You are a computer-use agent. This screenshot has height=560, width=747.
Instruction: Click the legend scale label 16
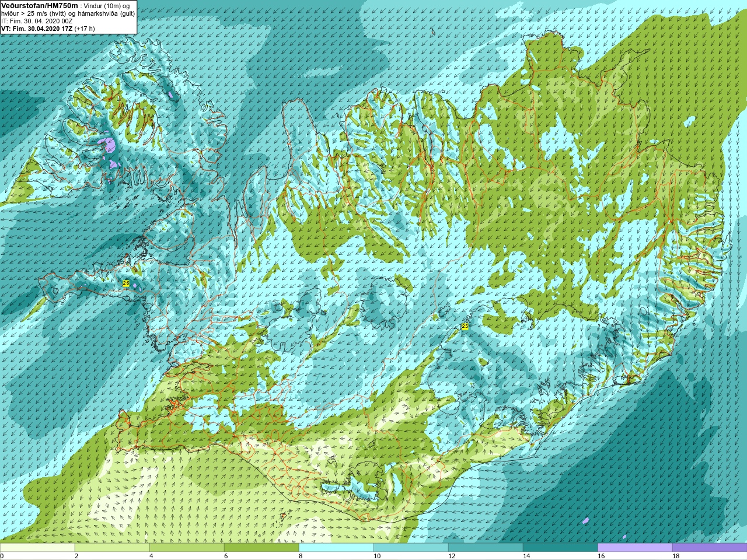[x=602, y=556]
